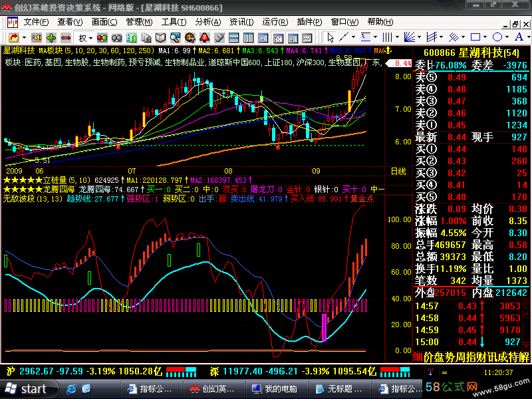Select the trend line drawing tool
The width and height of the screenshot is (532, 399).
(x=344, y=37)
